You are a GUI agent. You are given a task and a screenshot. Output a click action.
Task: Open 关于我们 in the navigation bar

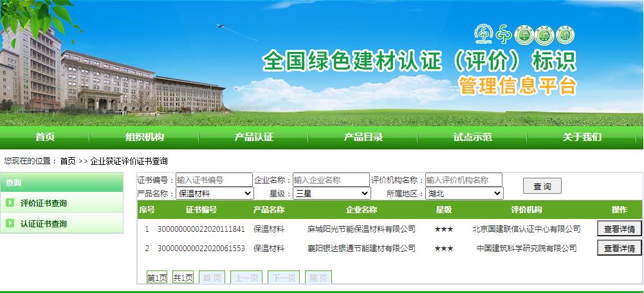pyautogui.click(x=582, y=137)
